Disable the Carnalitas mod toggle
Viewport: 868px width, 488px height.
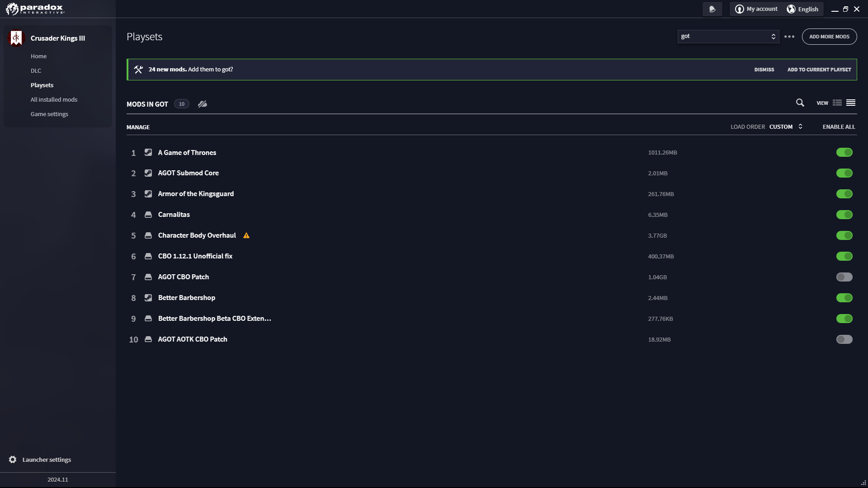pos(844,215)
